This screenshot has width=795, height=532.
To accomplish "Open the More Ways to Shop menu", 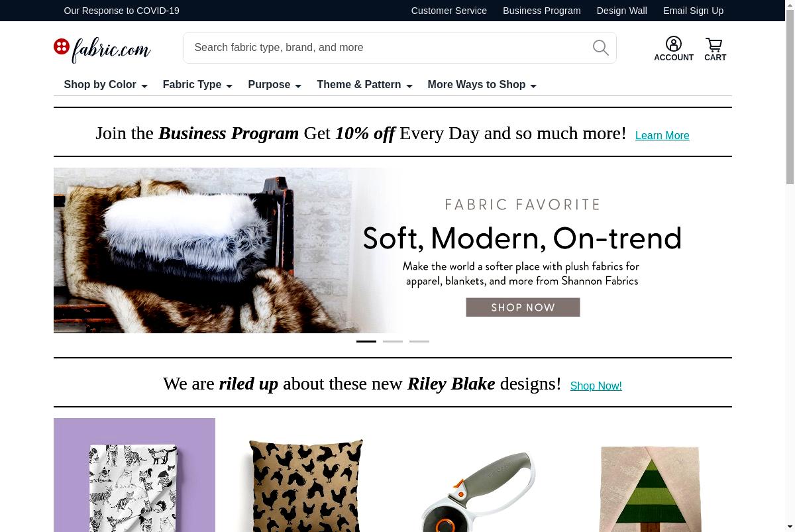I will click(x=482, y=85).
